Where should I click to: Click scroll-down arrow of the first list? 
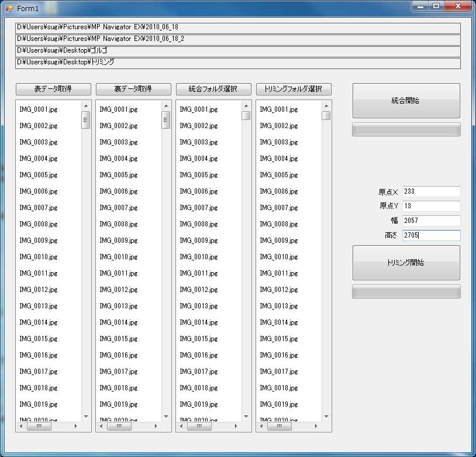[86, 416]
